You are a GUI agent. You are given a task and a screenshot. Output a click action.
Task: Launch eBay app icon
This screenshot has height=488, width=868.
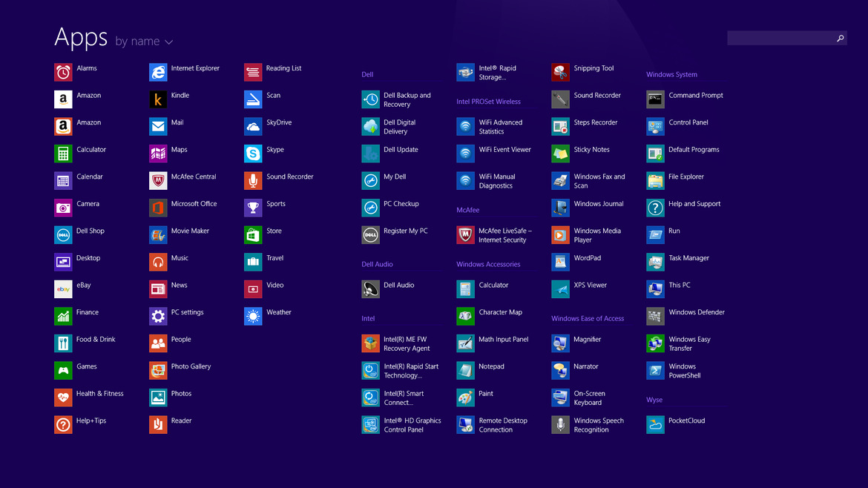pos(63,288)
